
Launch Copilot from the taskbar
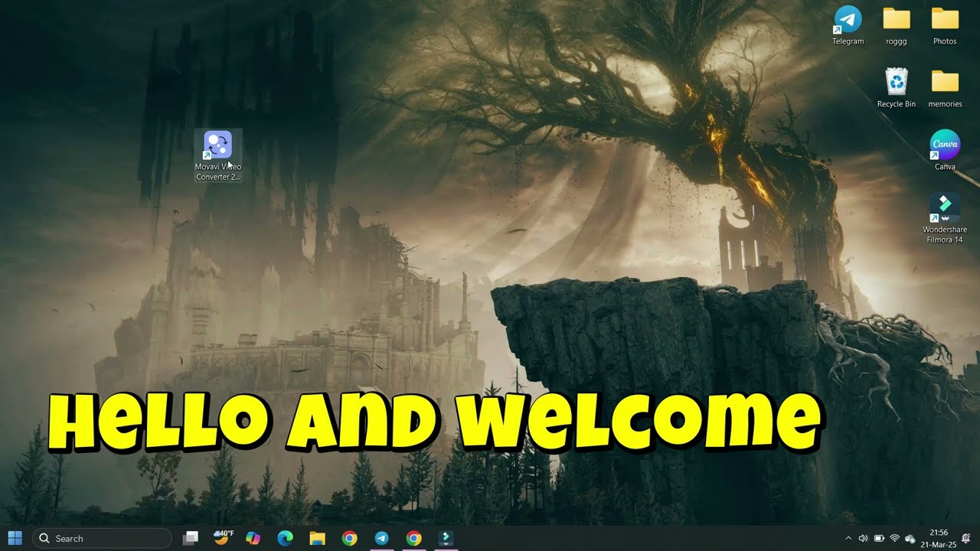coord(253,538)
